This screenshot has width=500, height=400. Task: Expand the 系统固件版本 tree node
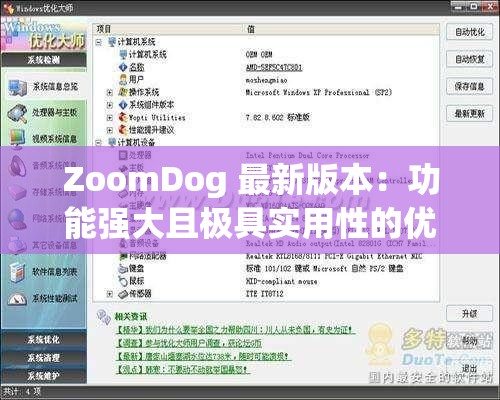[x=109, y=105]
